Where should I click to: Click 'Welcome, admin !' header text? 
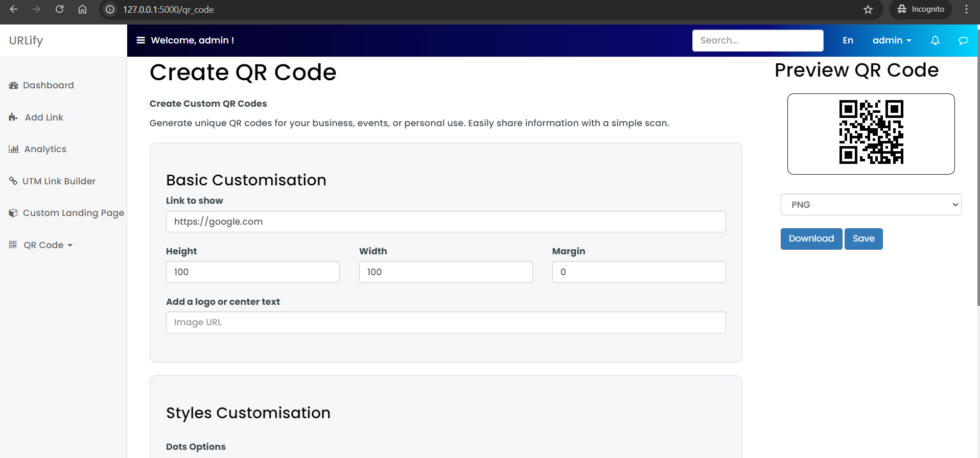(x=192, y=40)
